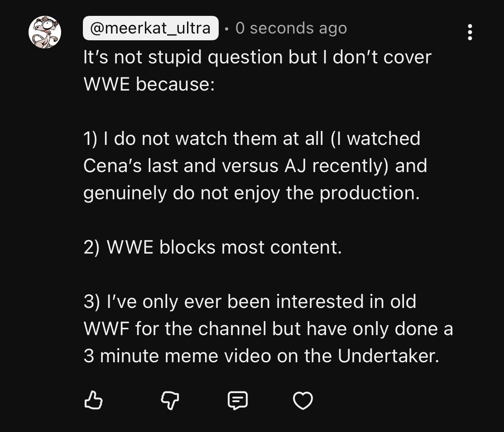Image resolution: width=504 pixels, height=432 pixels.
Task: Click the line mentioning "versus AJ recently"
Action: (x=255, y=166)
